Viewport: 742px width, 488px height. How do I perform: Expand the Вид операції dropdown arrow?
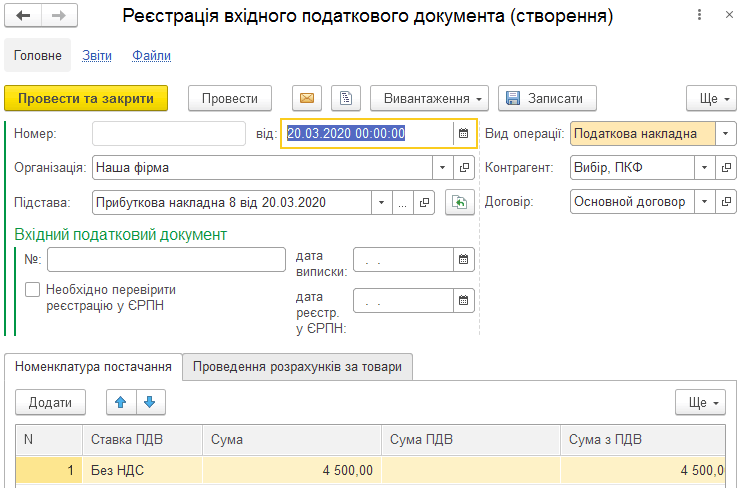pos(725,133)
